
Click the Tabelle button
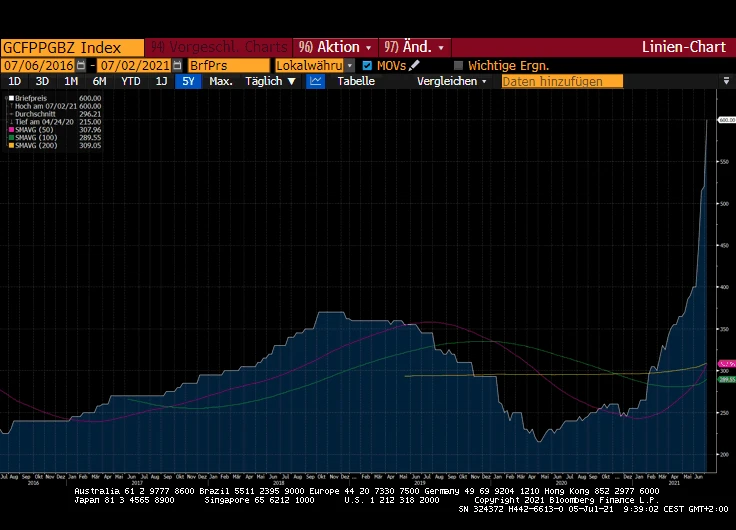(x=356, y=81)
